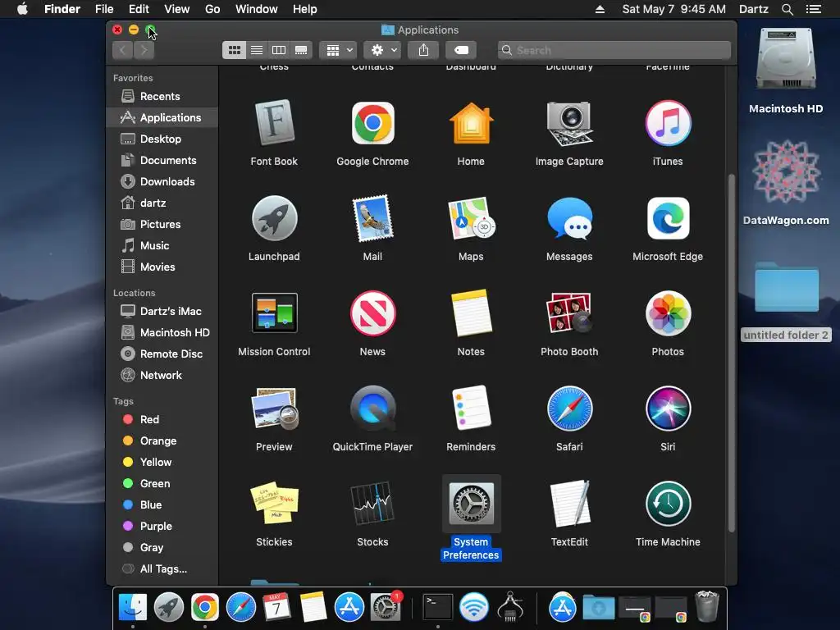
Task: Select the Microsoft Edge app icon
Action: pyautogui.click(x=668, y=218)
